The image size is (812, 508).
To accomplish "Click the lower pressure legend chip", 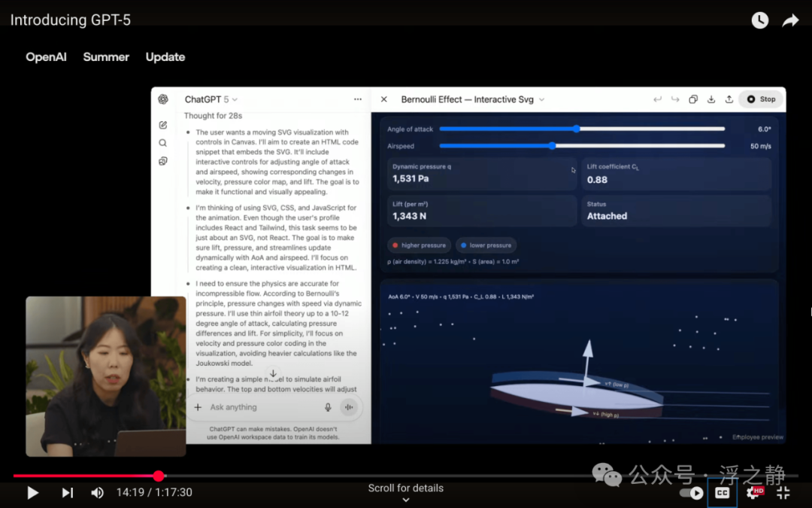I will (x=486, y=245).
